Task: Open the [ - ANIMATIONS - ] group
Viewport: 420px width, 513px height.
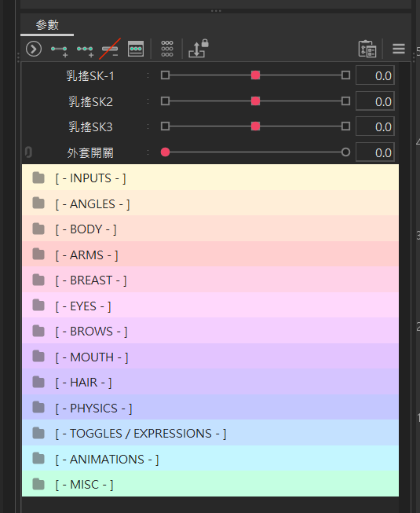Action: [210, 458]
